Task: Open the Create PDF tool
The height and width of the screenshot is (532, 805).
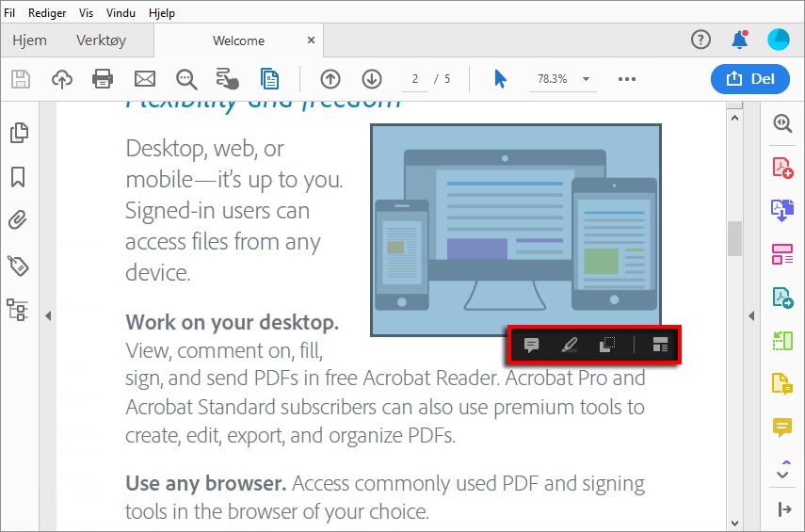Action: tap(783, 168)
